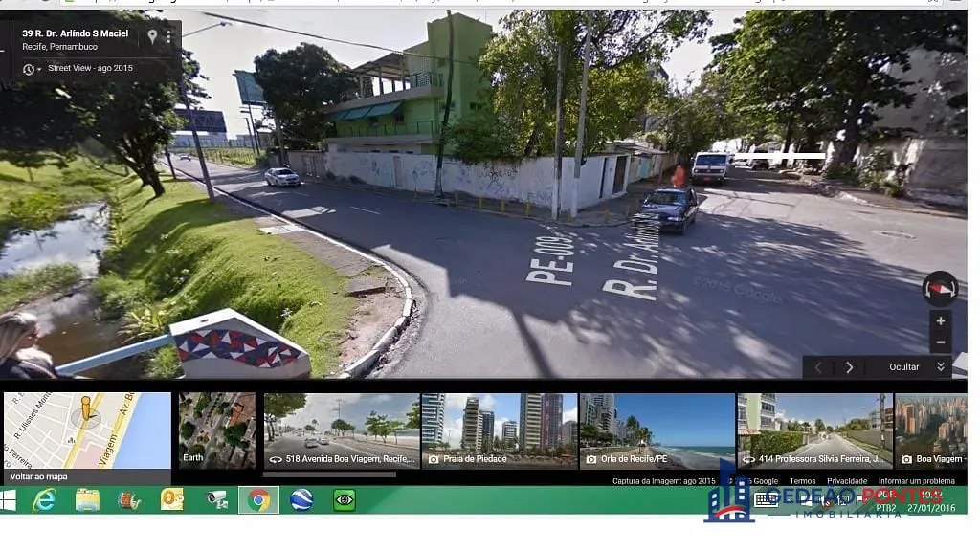980x551 pixels.
Task: Click the touch keyboard icon in system tray
Action: pyautogui.click(x=766, y=499)
